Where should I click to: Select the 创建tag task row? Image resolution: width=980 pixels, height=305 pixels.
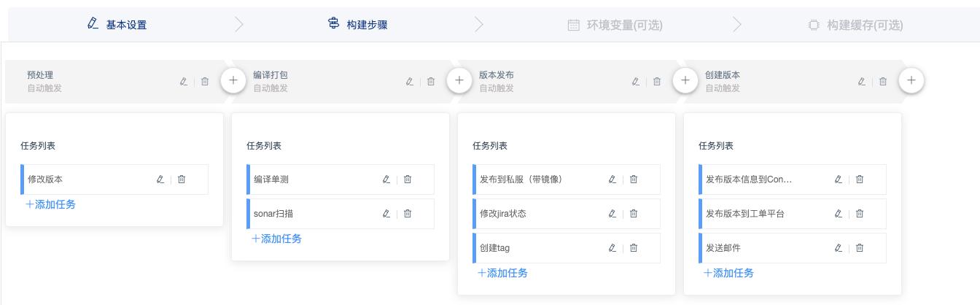point(567,248)
